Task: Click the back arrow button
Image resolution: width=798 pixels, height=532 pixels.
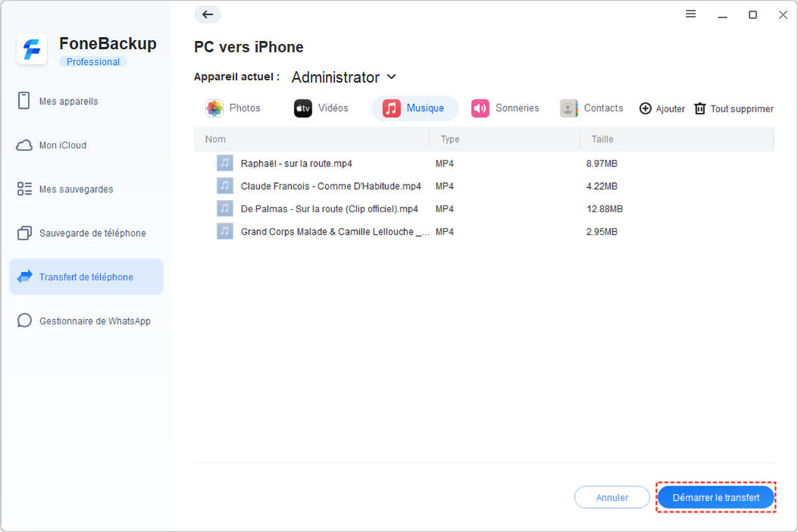Action: 208,14
